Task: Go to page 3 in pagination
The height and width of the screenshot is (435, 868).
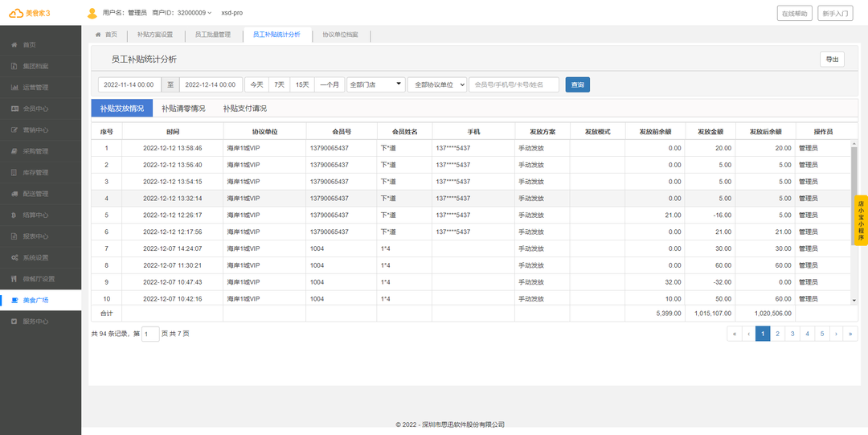Action: [792, 333]
